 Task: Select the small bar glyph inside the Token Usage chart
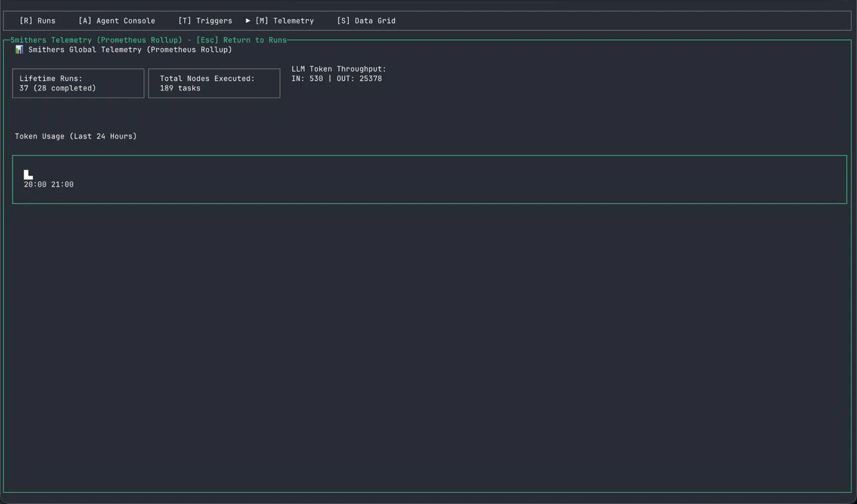[28, 175]
